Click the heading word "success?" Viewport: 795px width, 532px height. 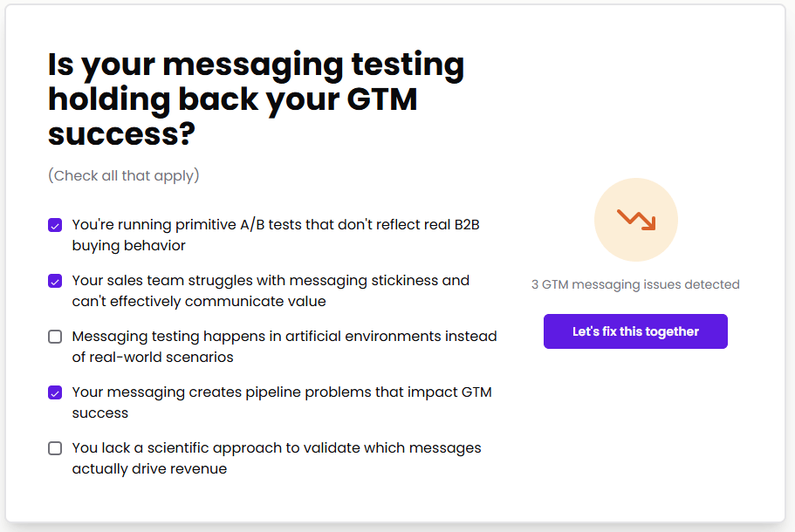click(121, 133)
